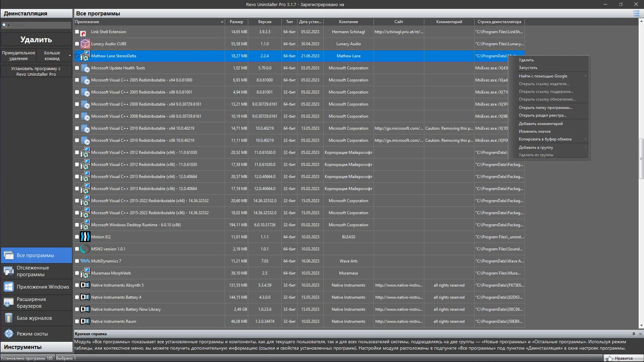Sort by the Версия column header
644x362 pixels.
point(265,22)
